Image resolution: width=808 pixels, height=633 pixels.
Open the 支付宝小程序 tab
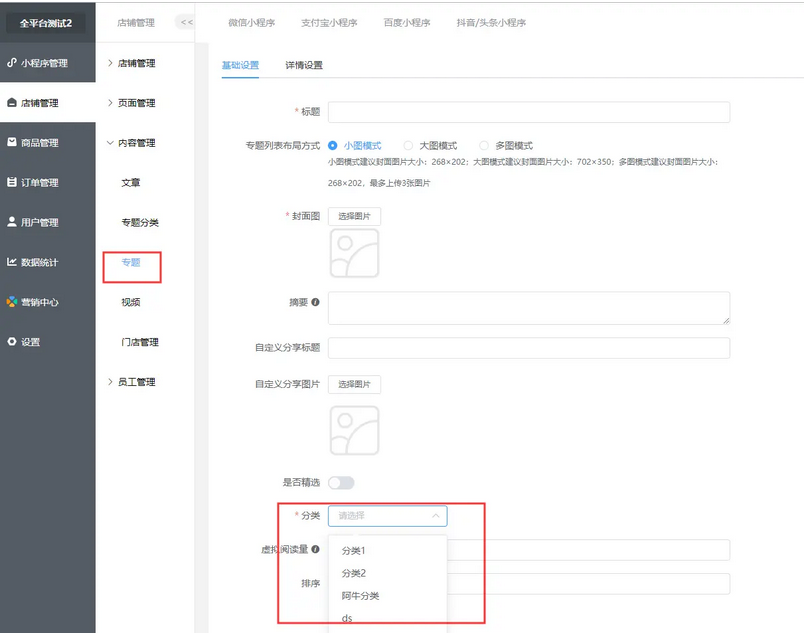(329, 23)
